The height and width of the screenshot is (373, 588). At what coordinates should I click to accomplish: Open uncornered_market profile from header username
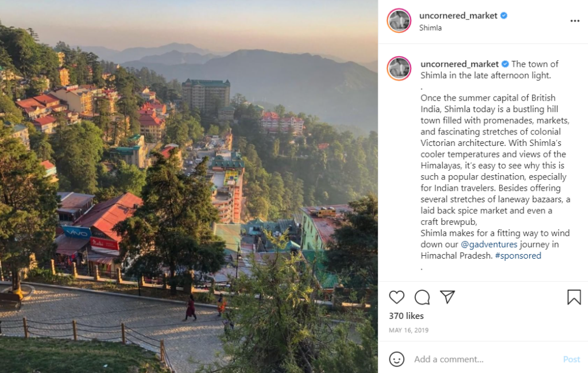click(x=458, y=16)
